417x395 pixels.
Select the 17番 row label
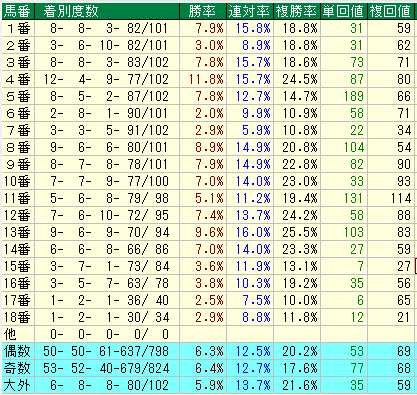pyautogui.click(x=17, y=300)
